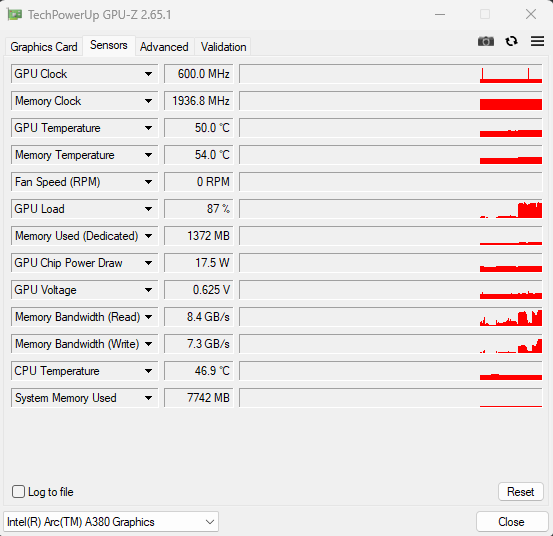Image resolution: width=553 pixels, height=536 pixels.
Task: Minimize the GPU-Z window
Action: (x=440, y=14)
